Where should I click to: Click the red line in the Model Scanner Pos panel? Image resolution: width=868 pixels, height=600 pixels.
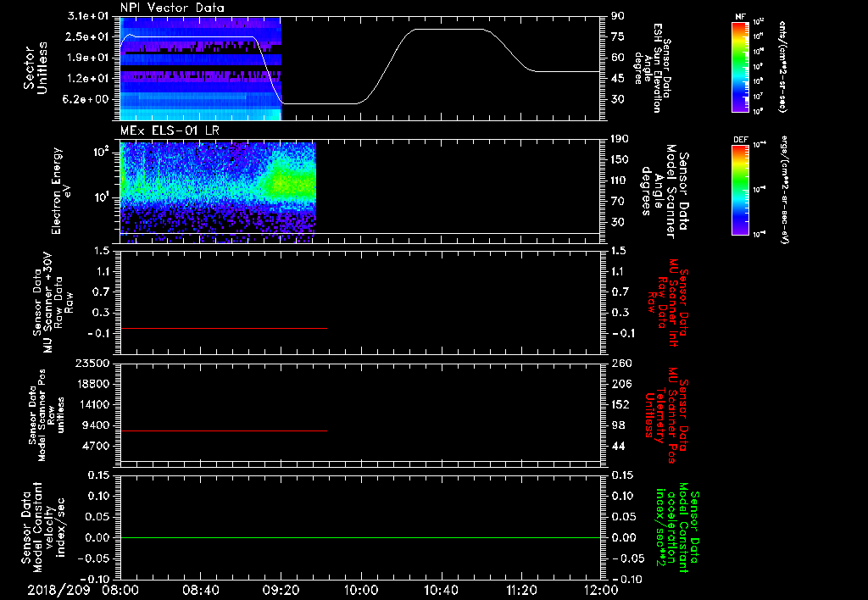[224, 431]
